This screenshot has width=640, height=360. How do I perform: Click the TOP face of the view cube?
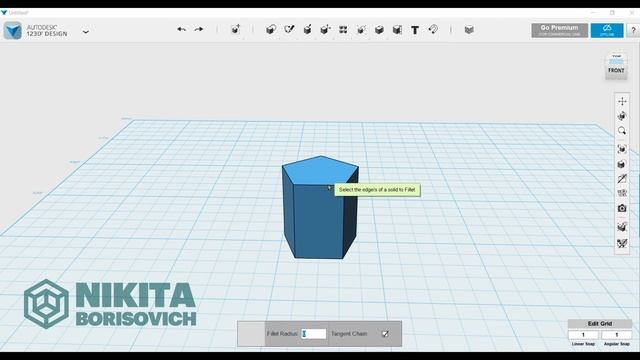[x=616, y=59]
